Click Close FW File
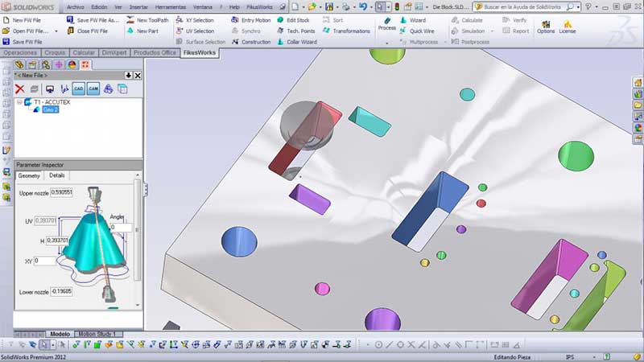The width and height of the screenshot is (644, 362). 87,31
